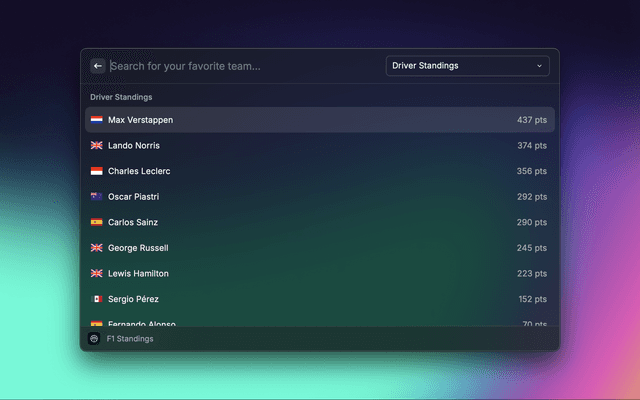Click the UK flag beside Lando Norris
Image resolution: width=640 pixels, height=400 pixels.
coord(97,146)
